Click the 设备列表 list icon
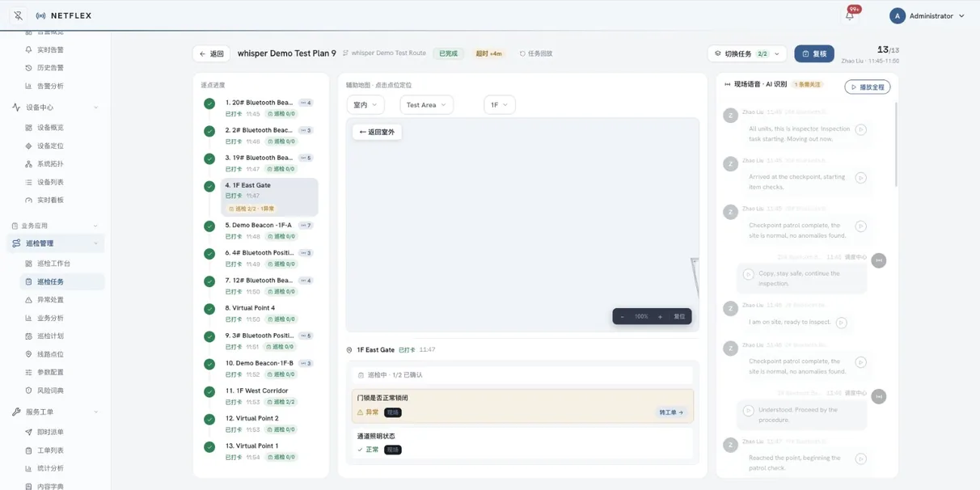This screenshot has width=980, height=490. coord(28,182)
